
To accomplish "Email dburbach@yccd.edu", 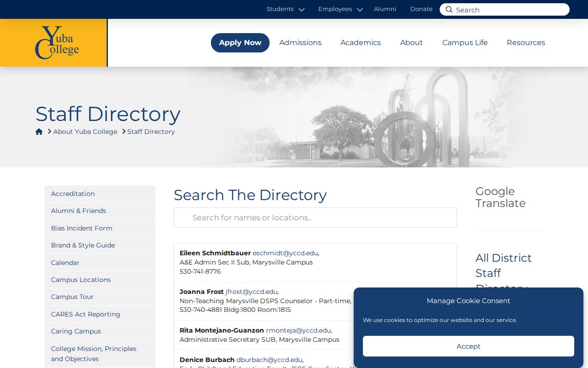I will click(x=270, y=360).
